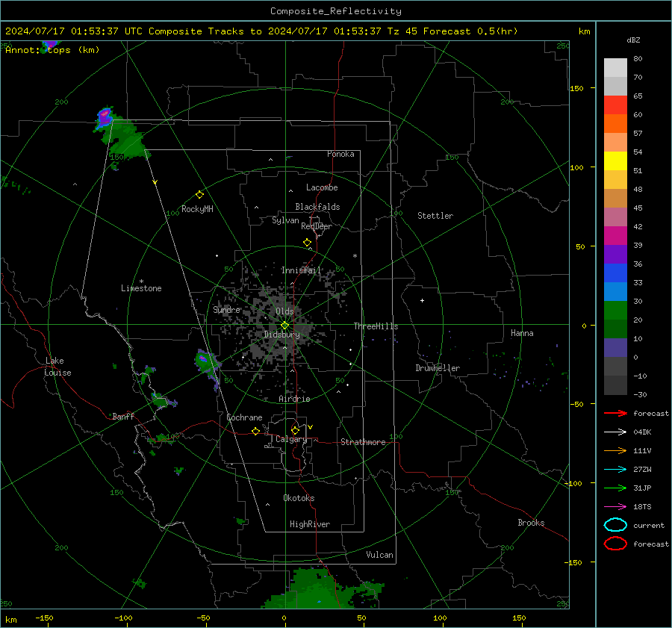672x628 pixels.
Task: Click the RockyMH label
Action: pos(197,209)
